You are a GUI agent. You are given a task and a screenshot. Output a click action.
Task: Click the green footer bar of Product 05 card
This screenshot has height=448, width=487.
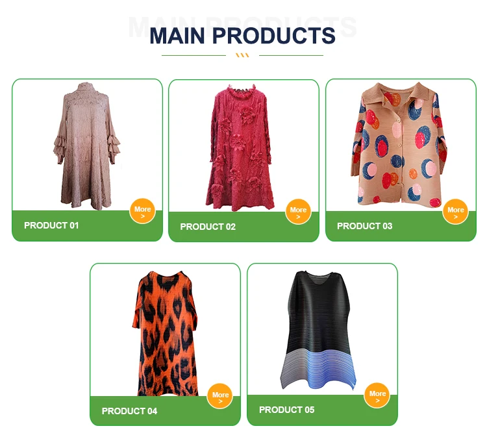(x=322, y=410)
